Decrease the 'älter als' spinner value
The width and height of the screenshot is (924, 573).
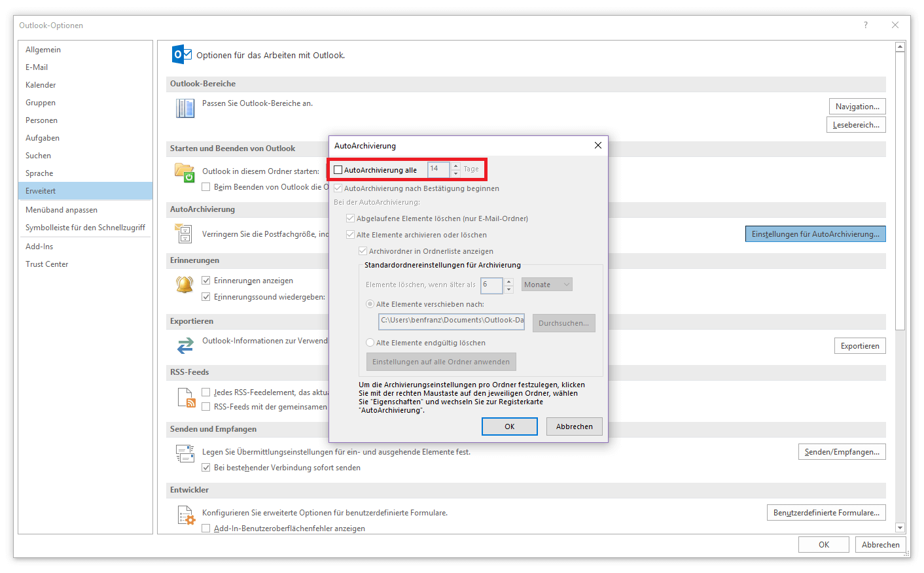[x=509, y=289]
